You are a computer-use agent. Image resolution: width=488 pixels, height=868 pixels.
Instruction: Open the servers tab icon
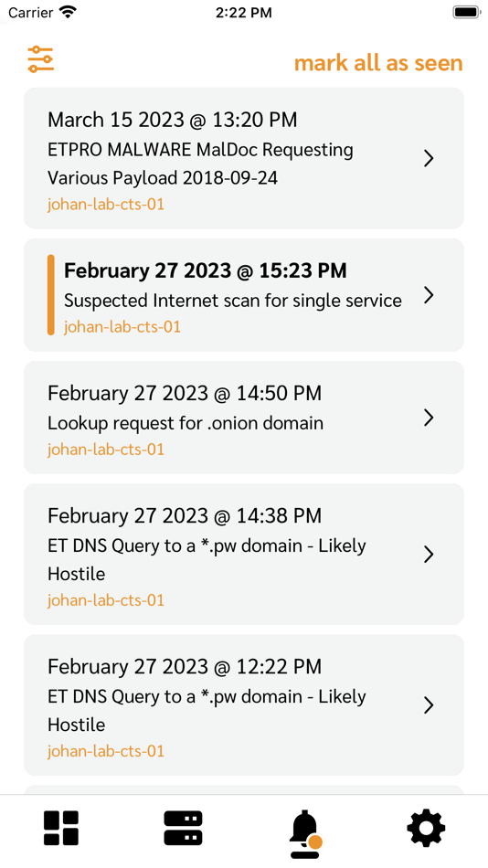pyautogui.click(x=184, y=828)
